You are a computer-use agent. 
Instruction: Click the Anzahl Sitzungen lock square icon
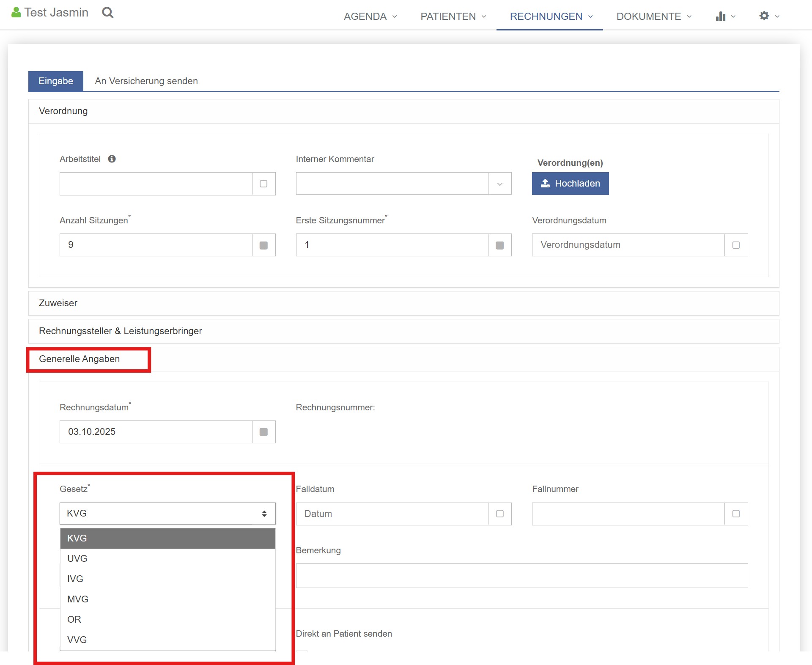coord(263,245)
